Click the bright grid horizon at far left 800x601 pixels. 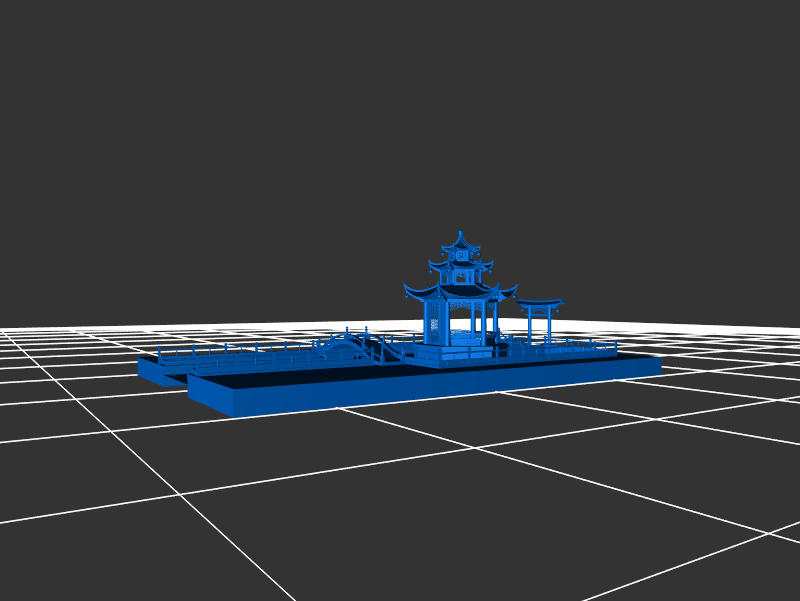[x=30, y=331]
